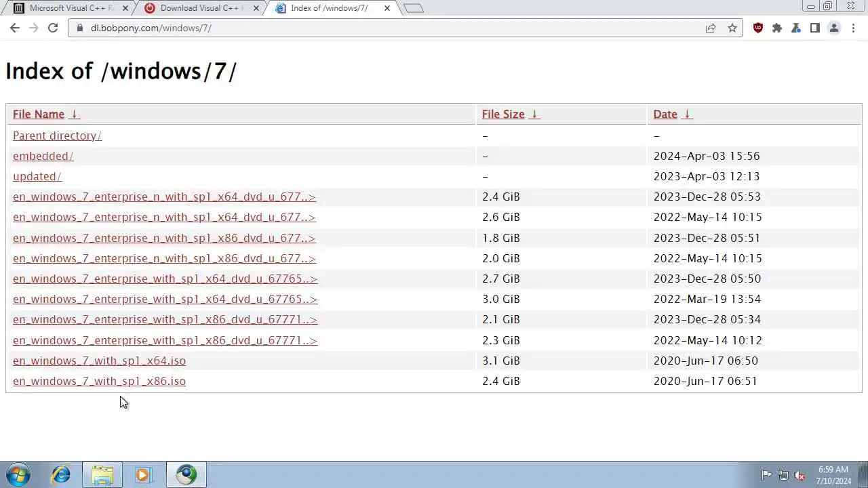
Task: Open the network tray icon
Action: click(783, 475)
